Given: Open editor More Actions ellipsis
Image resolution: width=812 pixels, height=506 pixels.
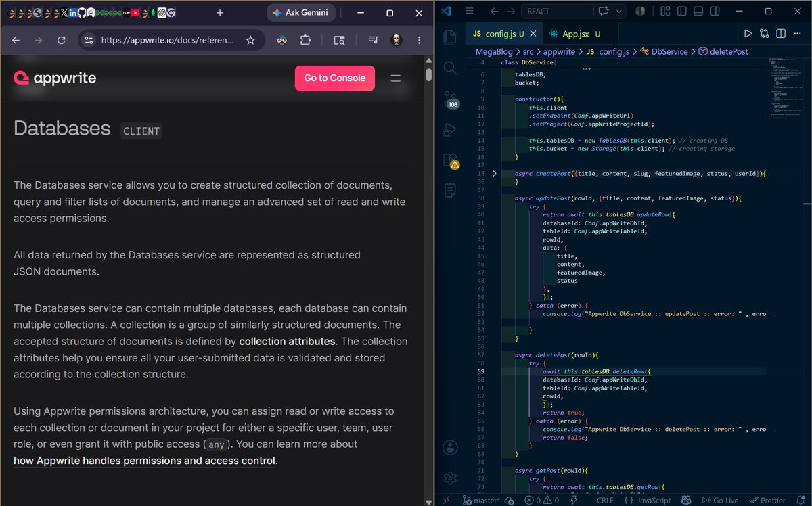Looking at the screenshot, I should 798,33.
